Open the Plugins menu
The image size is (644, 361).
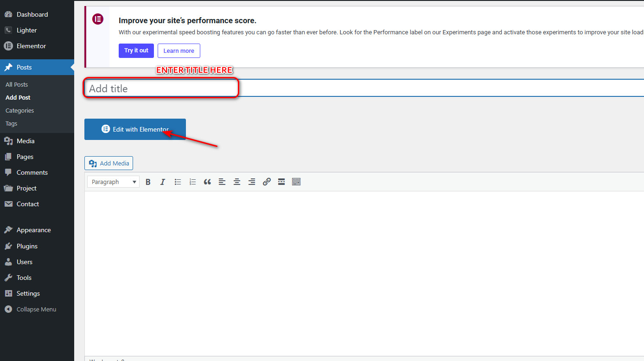coord(27,246)
